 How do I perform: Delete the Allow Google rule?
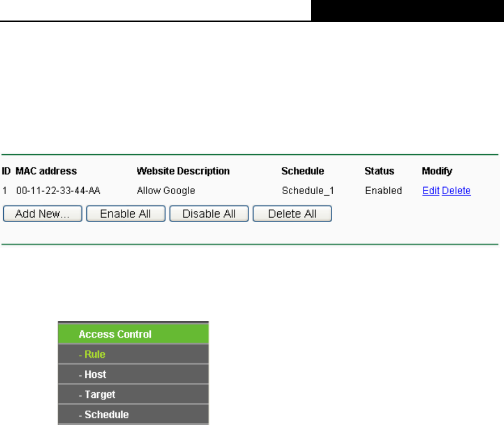point(456,190)
